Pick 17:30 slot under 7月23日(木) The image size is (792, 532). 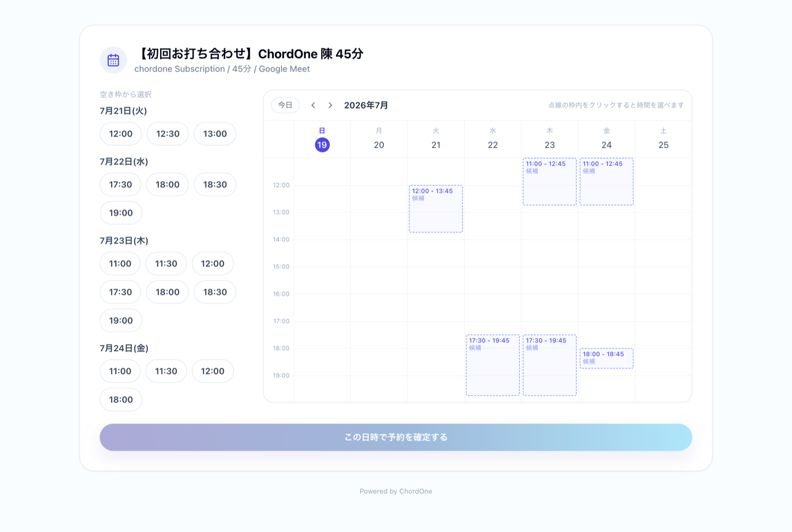(x=120, y=292)
